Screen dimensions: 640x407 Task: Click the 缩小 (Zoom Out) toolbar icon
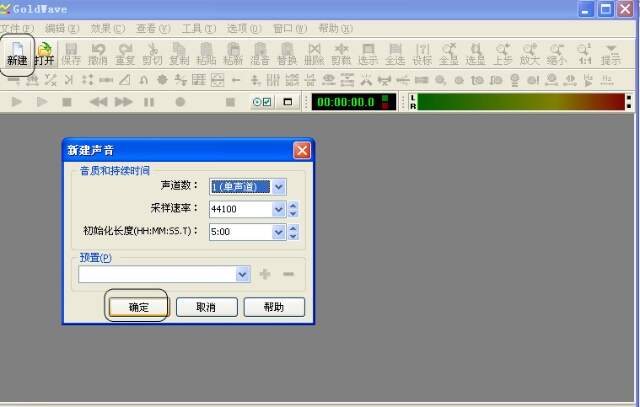click(557, 54)
